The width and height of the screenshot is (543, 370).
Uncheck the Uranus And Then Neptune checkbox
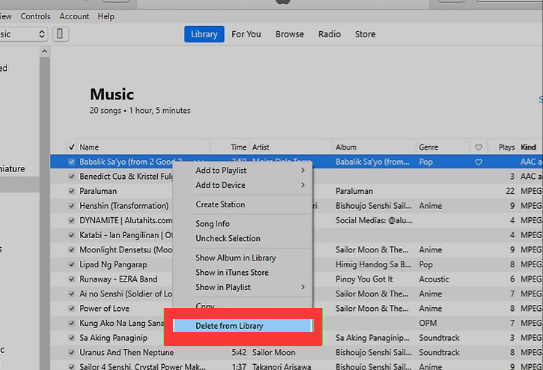[x=72, y=352]
